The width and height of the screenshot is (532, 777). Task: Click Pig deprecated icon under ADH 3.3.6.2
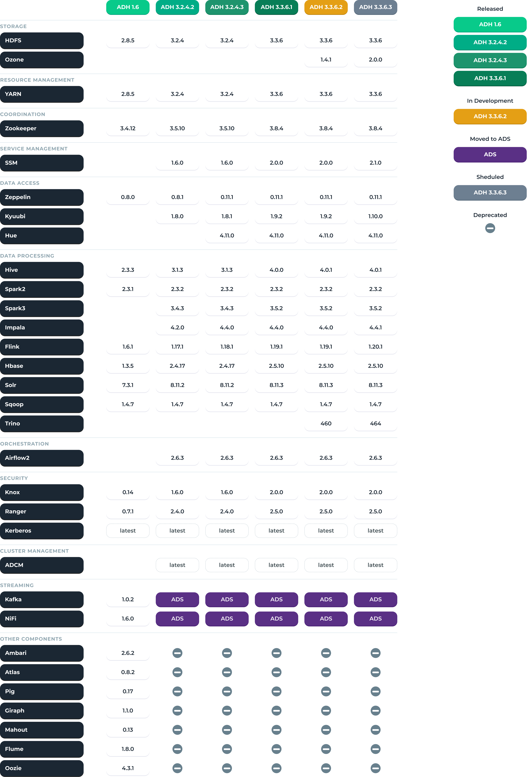(x=326, y=691)
